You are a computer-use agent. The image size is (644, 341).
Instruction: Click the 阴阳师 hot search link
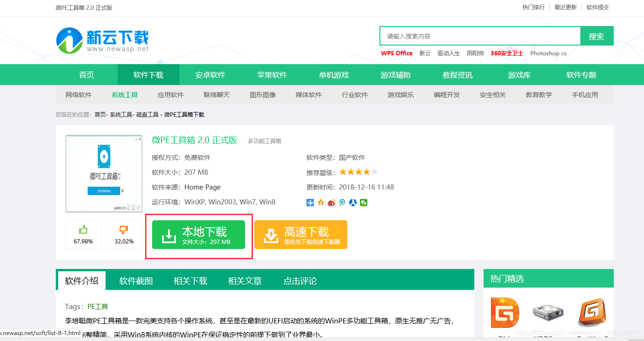(475, 53)
